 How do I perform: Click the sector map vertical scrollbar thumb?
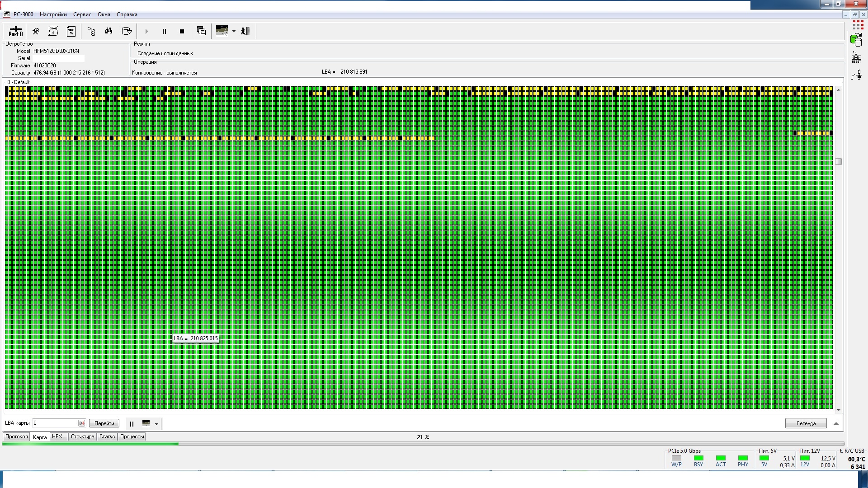[839, 161]
